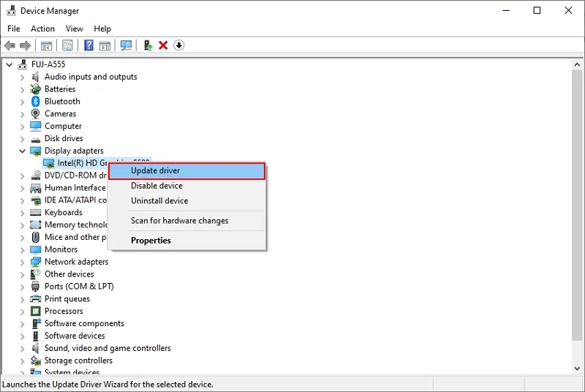The image size is (585, 392).
Task: Click the Storage controllers icon
Action: click(35, 361)
